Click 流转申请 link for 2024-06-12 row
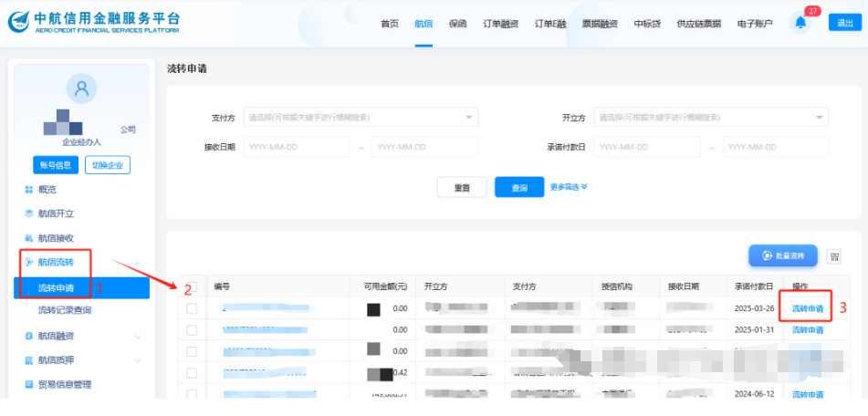 coord(808,394)
